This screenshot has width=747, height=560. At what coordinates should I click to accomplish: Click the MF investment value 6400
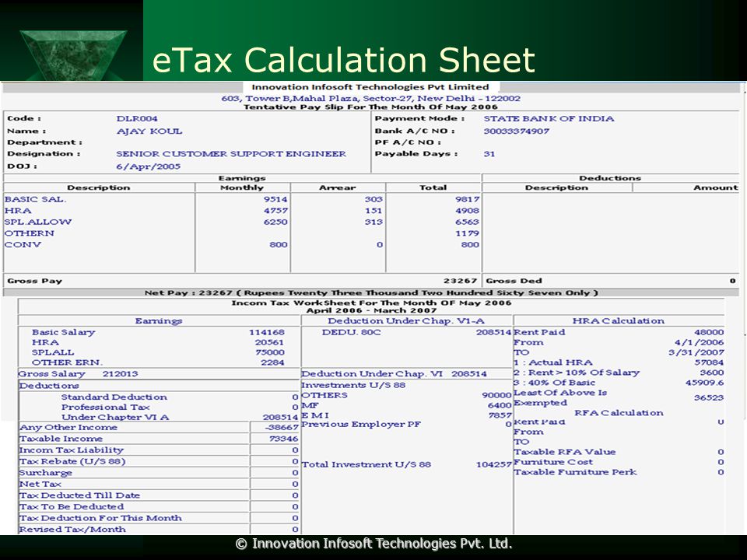[500, 405]
